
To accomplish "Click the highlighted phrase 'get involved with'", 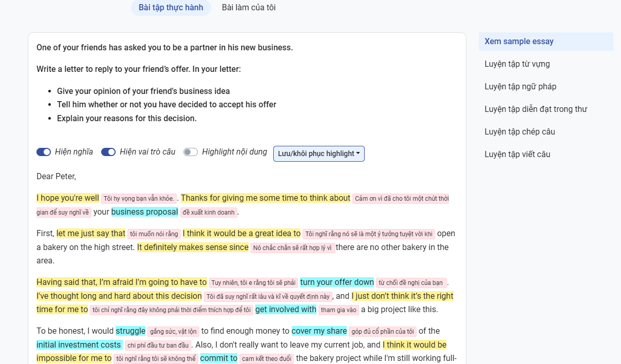I will pos(286,310).
